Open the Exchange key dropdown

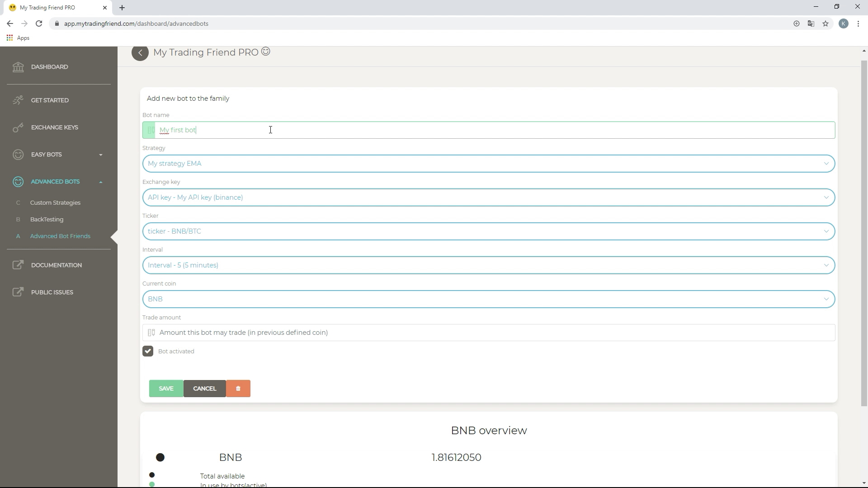489,197
